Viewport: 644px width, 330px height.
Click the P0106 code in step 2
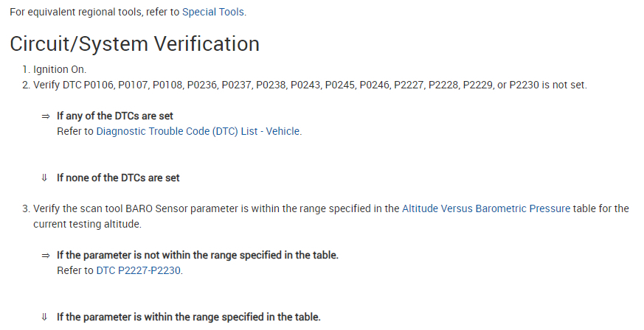pos(99,85)
